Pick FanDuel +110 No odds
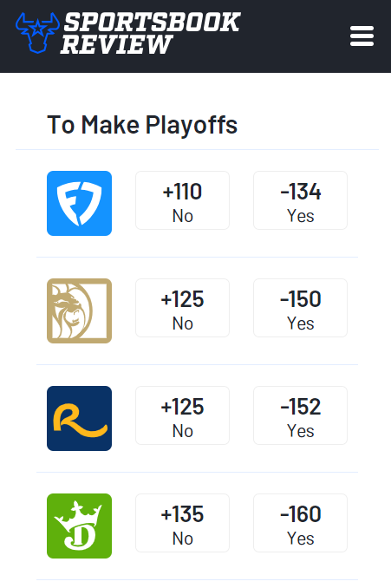Image resolution: width=391 pixels, height=588 pixels. pyautogui.click(x=183, y=200)
